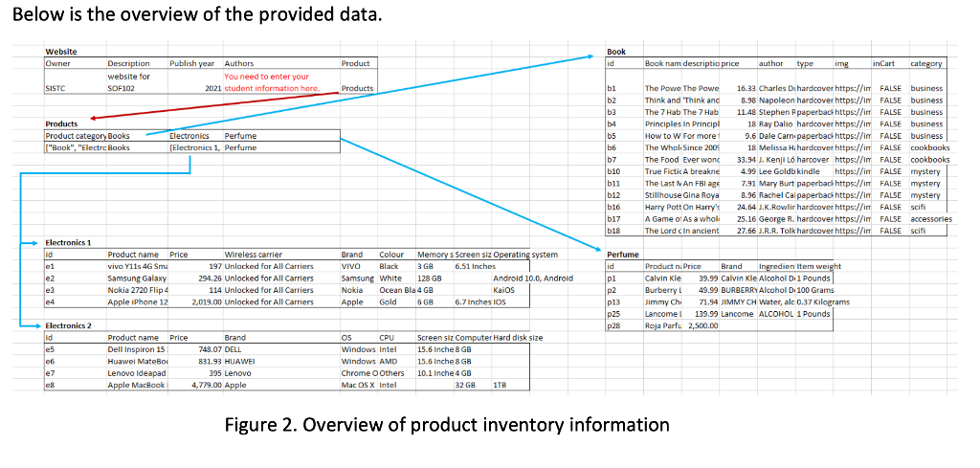Select the "Figure 2. Overview of product inventory information" caption
Screen dimensions: 980x468
coord(447,425)
